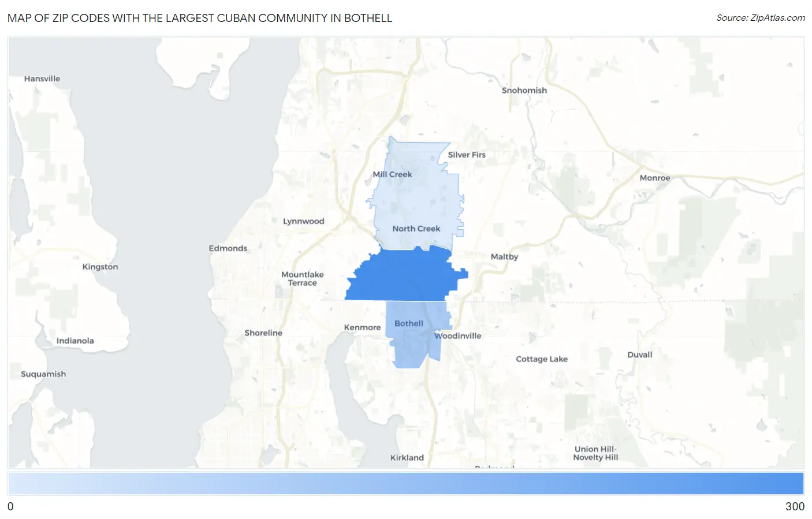Viewport: 812px width, 519px height.
Task: Click the Cottage Lake map label
Action: (542, 359)
